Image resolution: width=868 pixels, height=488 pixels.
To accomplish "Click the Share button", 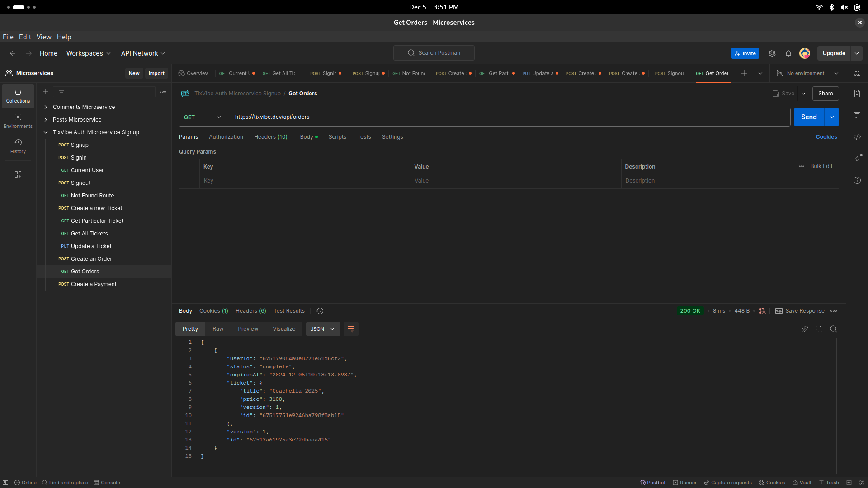I will 826,94.
